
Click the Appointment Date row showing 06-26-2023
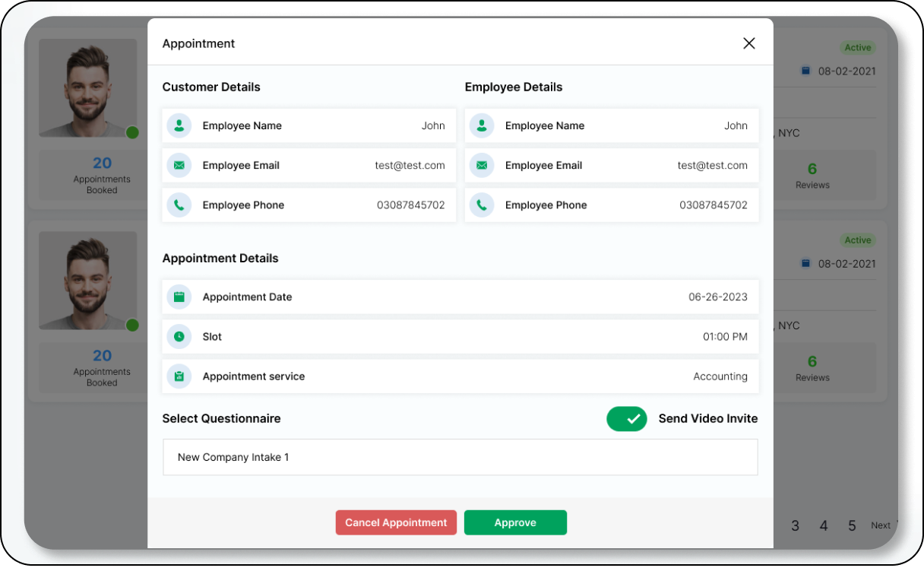460,297
